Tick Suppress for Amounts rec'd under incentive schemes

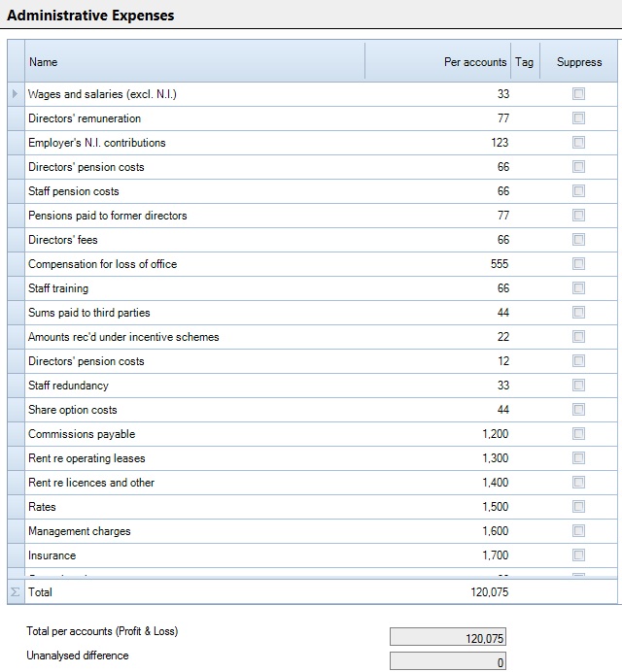[x=578, y=336]
